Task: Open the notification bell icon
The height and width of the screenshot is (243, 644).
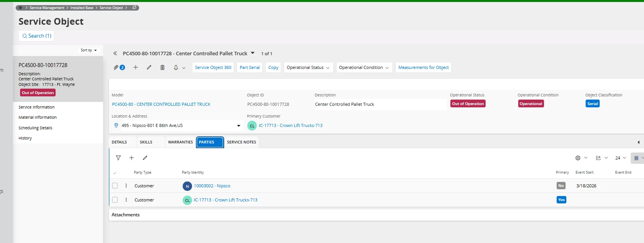Action: (176, 67)
